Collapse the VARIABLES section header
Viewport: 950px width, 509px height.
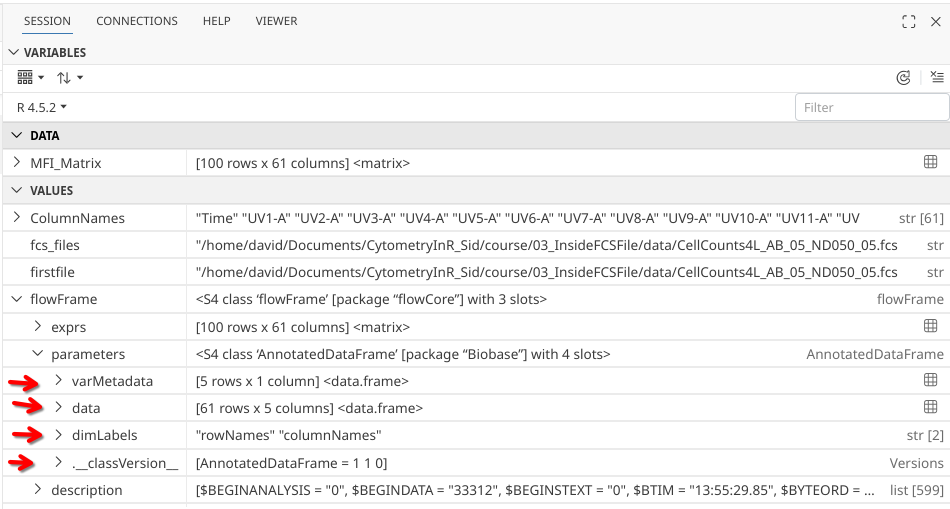pyautogui.click(x=13, y=52)
